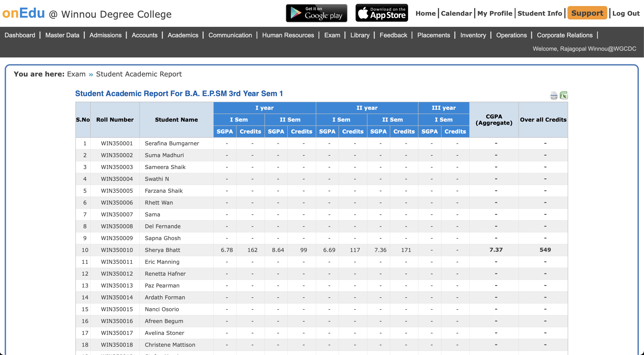Select student name Sapna Ghosh

163,238
